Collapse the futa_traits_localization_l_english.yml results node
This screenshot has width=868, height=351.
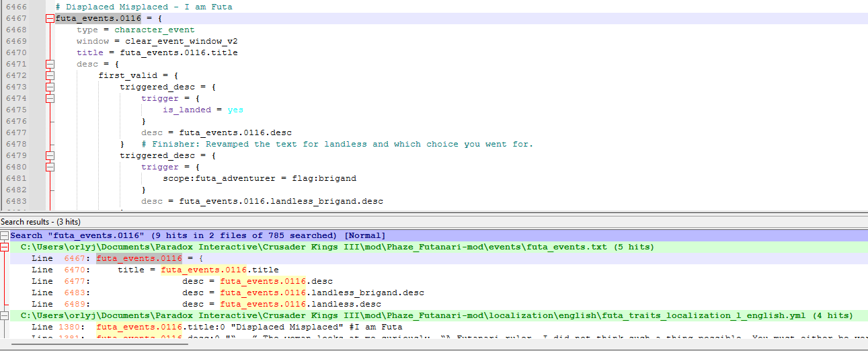5,315
